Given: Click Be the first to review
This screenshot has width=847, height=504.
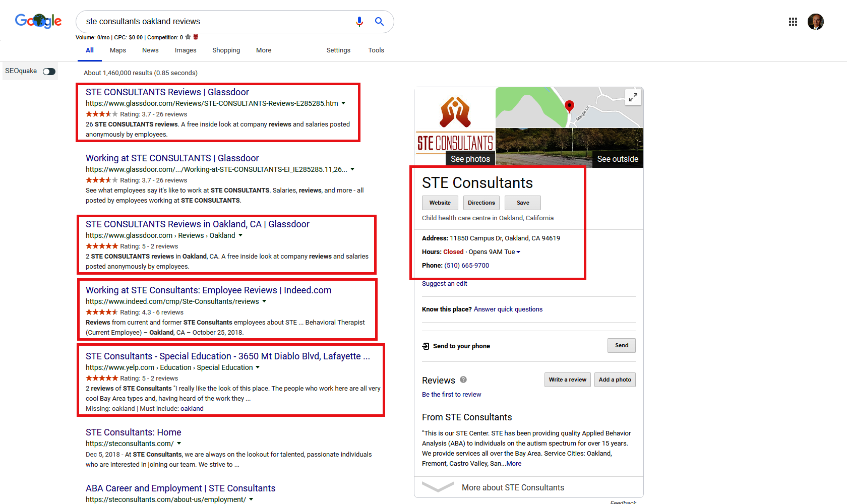Looking at the screenshot, I should point(452,395).
